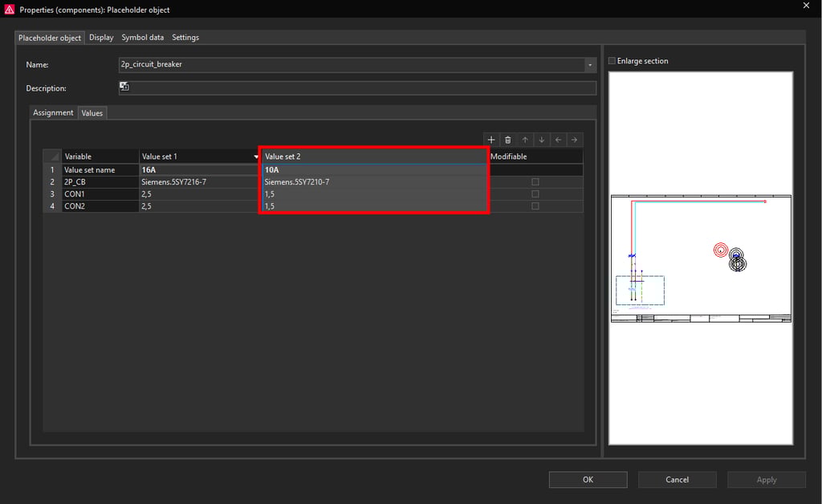This screenshot has height=504, width=822.
Task: Select row header number 3
Action: click(x=52, y=194)
